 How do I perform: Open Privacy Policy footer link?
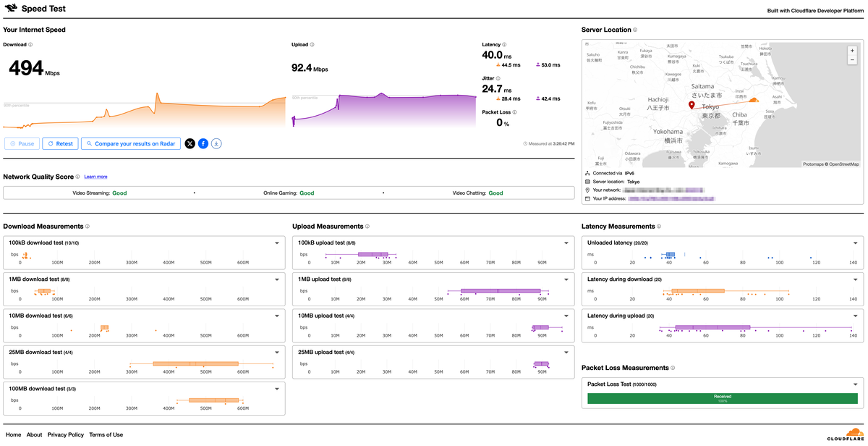(x=66, y=435)
